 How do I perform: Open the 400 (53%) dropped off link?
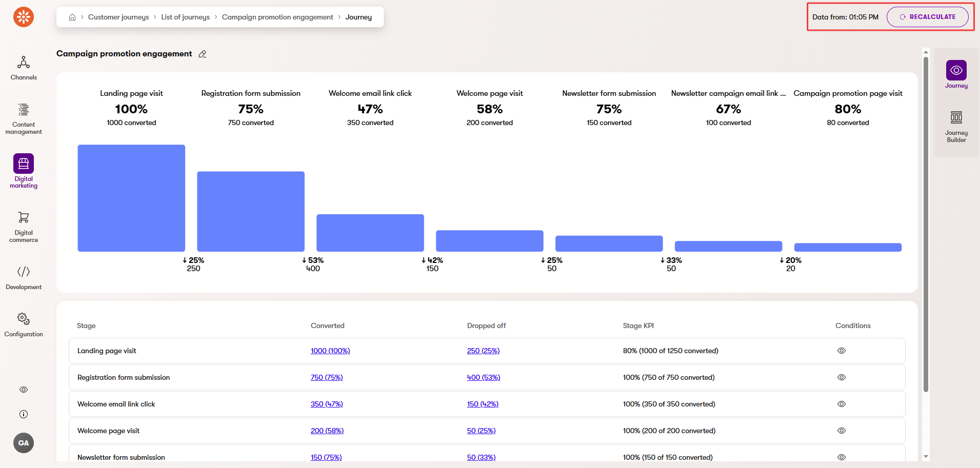[483, 377]
